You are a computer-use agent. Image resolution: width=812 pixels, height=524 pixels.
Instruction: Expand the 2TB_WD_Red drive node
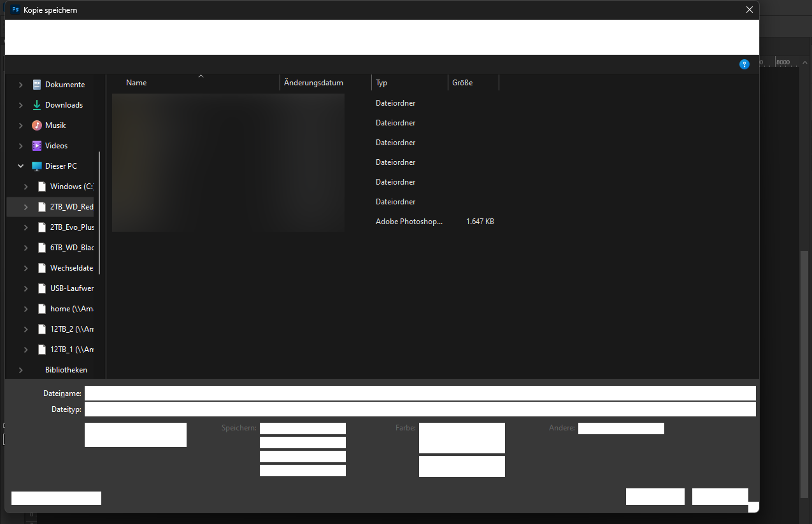tap(25, 207)
